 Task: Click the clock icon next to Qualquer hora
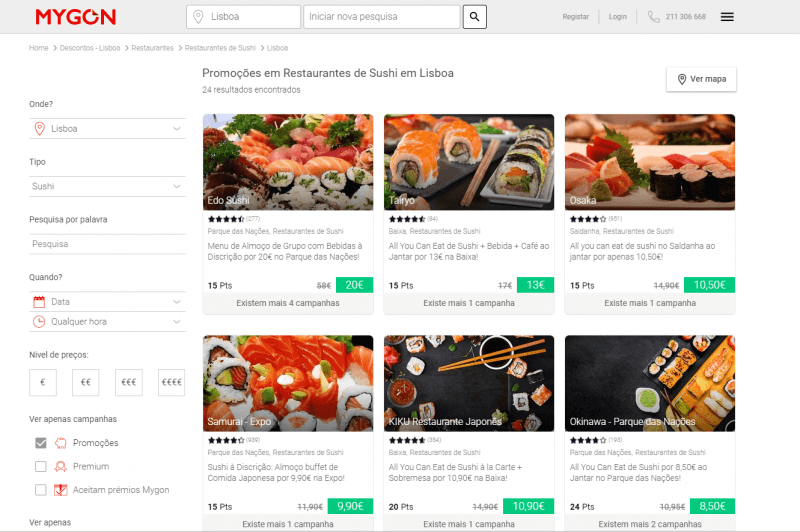tap(39, 322)
